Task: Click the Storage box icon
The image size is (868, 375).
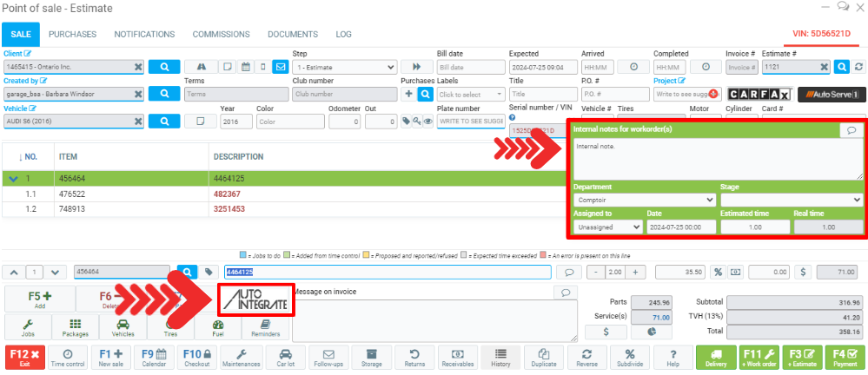Action: coord(372,359)
